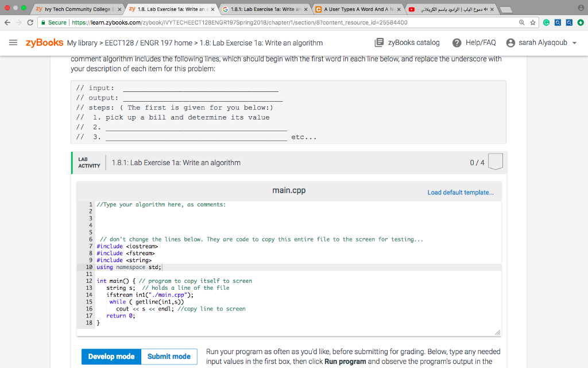Switch to A User Types A Word tab

[x=356, y=9]
